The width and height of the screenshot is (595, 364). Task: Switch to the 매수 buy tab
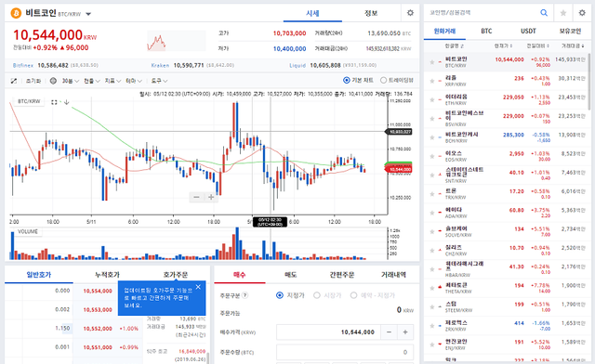240,275
